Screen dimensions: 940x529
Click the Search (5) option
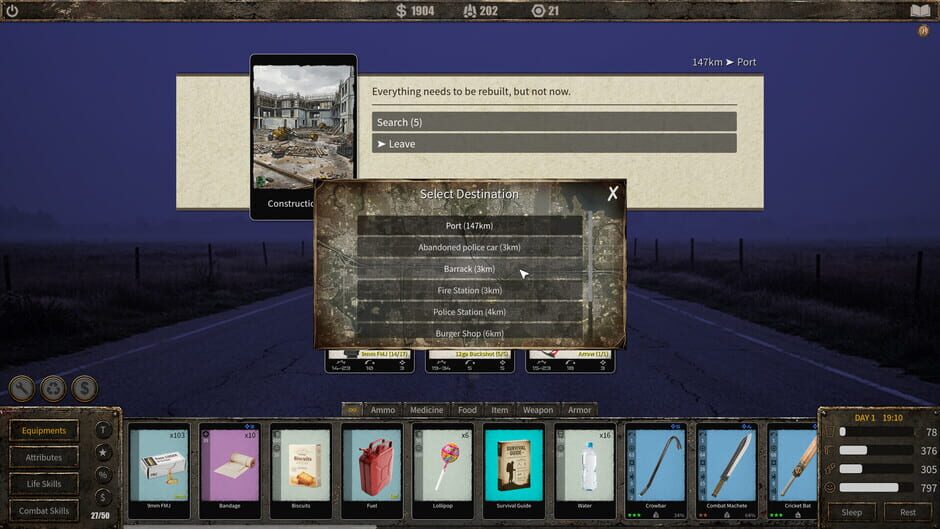pyautogui.click(x=554, y=122)
